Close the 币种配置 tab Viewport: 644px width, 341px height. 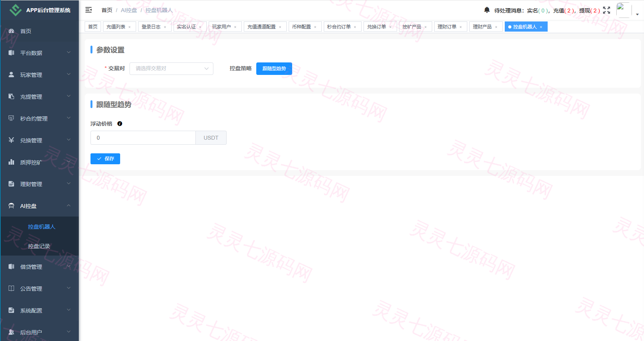[315, 27]
